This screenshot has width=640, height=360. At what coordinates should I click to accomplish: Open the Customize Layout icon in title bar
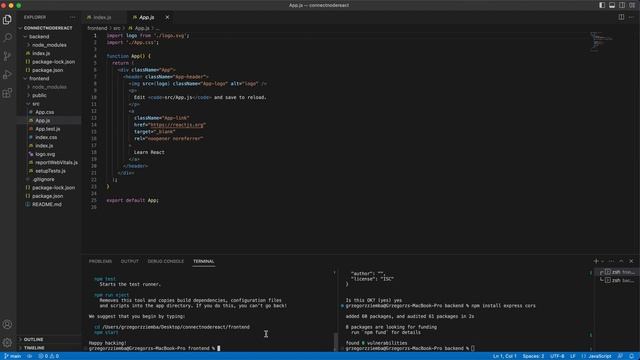point(632,5)
